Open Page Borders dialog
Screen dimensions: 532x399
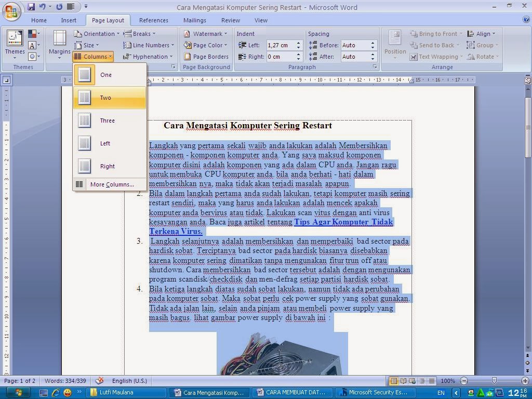[206, 57]
